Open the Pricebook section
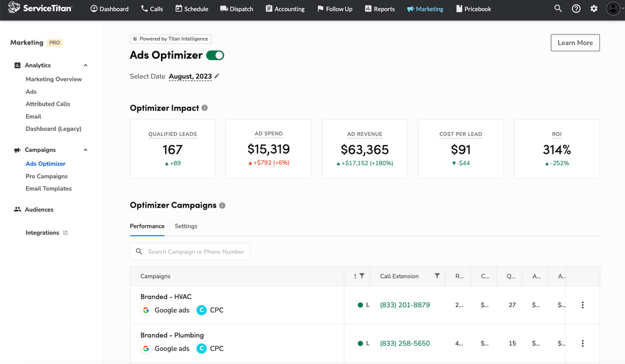Image resolution: width=625 pixels, height=364 pixels. 473,9
